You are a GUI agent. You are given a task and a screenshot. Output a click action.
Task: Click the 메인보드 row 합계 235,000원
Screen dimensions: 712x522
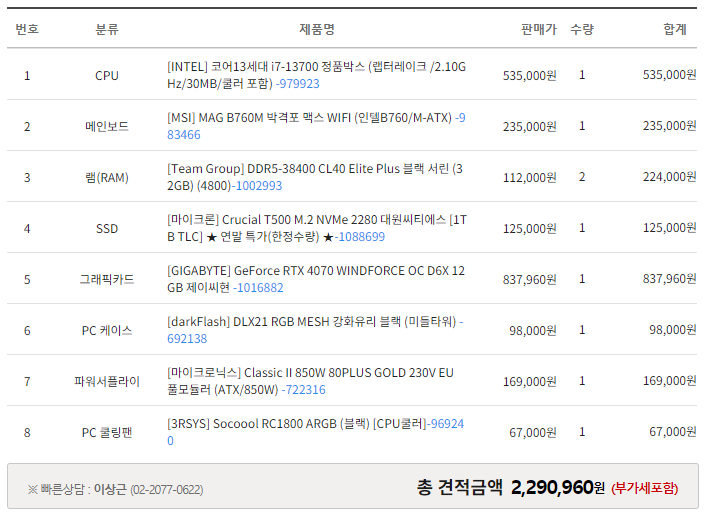tap(669, 125)
